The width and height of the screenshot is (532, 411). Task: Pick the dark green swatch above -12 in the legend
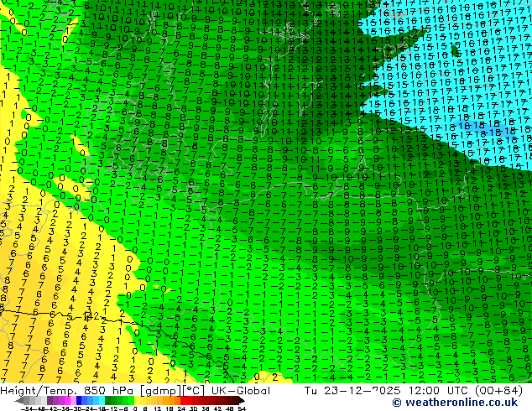coord(108,400)
